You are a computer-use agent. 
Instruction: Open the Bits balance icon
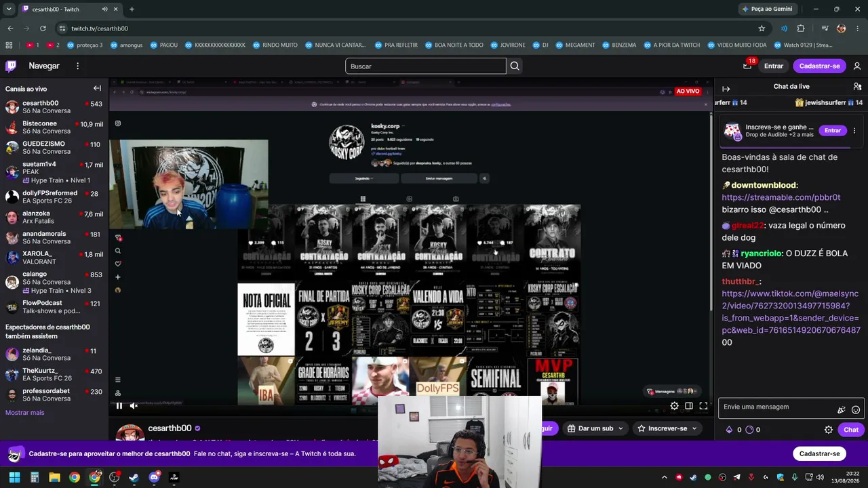tap(729, 430)
